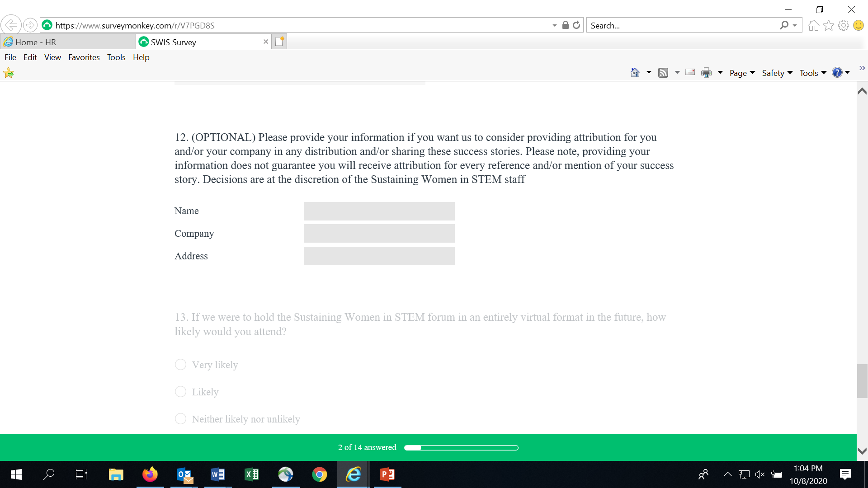868x488 pixels.
Task: Open PowerPoint from the taskbar
Action: (387, 474)
